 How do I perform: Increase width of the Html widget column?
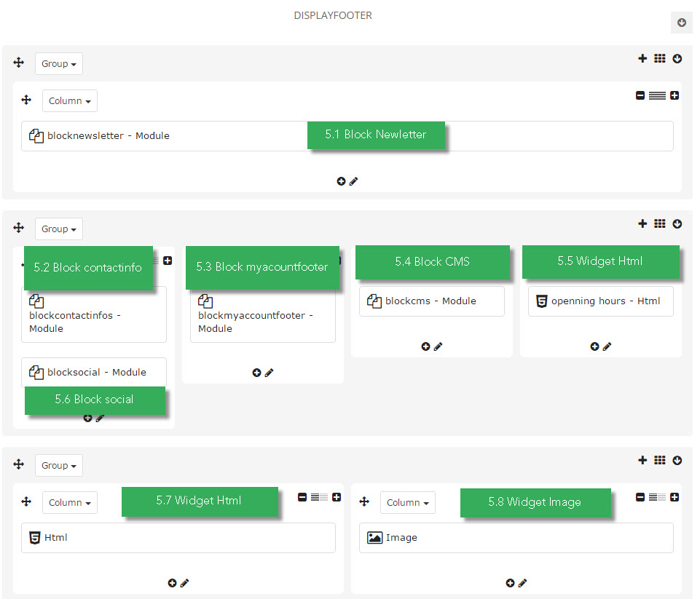point(337,497)
